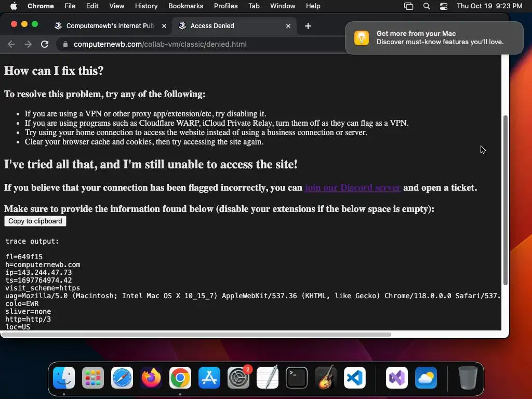Click the colo=EWR trace line
The height and width of the screenshot is (399, 532).
22,303
